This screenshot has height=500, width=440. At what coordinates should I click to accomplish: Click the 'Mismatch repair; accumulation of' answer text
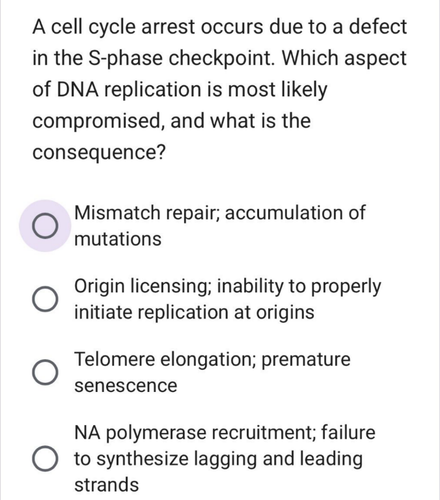tap(220, 213)
